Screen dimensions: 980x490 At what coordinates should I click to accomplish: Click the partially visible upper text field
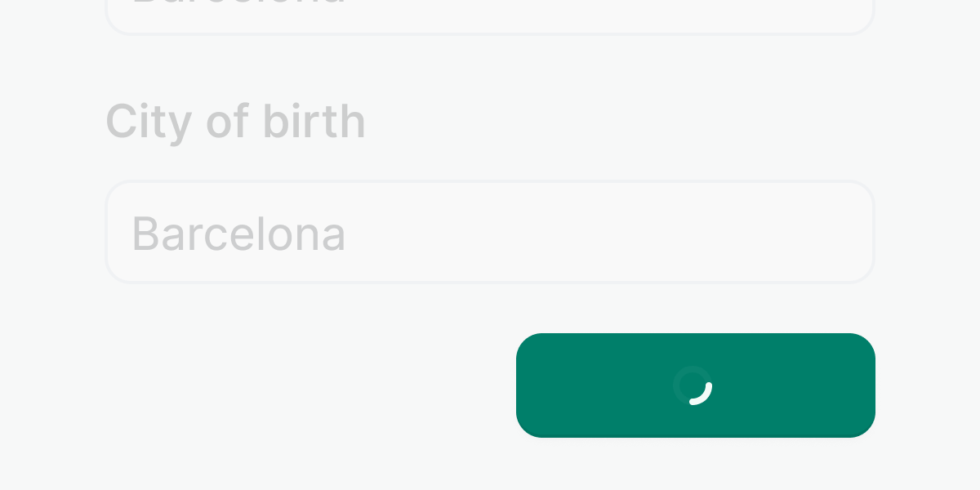point(490,14)
